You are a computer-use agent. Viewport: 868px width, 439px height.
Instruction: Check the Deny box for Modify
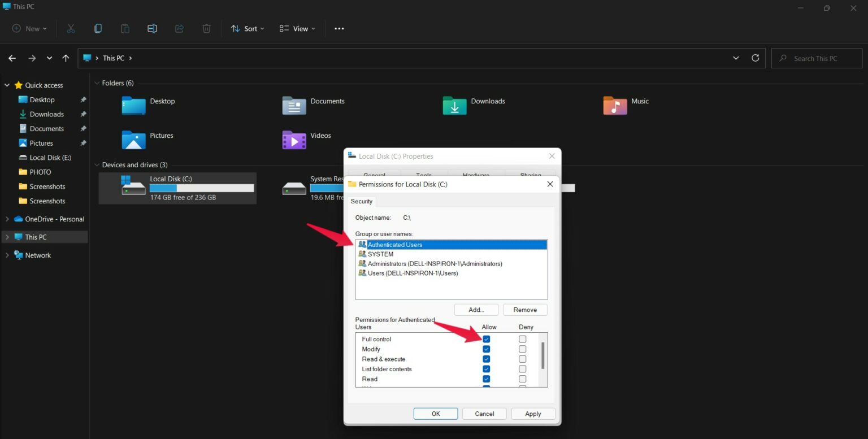tap(522, 349)
